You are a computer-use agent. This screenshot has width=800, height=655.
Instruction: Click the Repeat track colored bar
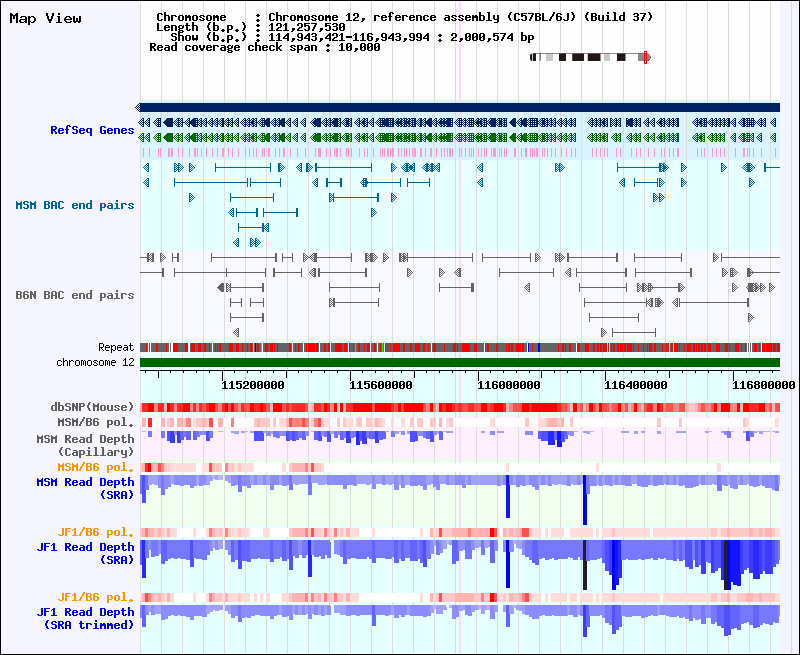[460, 347]
